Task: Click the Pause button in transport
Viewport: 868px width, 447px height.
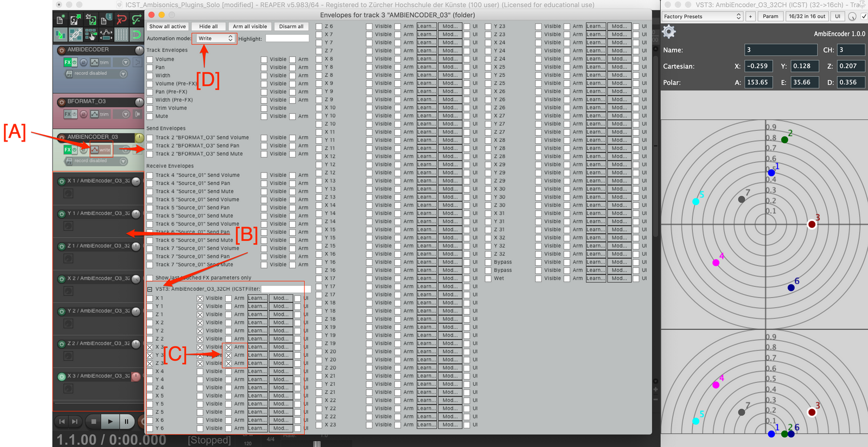Action: (126, 422)
